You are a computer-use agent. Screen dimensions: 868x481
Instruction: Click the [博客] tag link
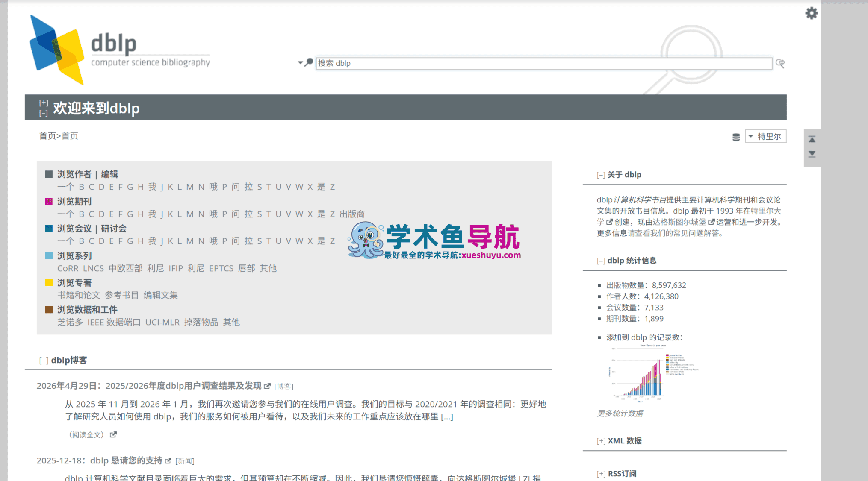coord(284,387)
